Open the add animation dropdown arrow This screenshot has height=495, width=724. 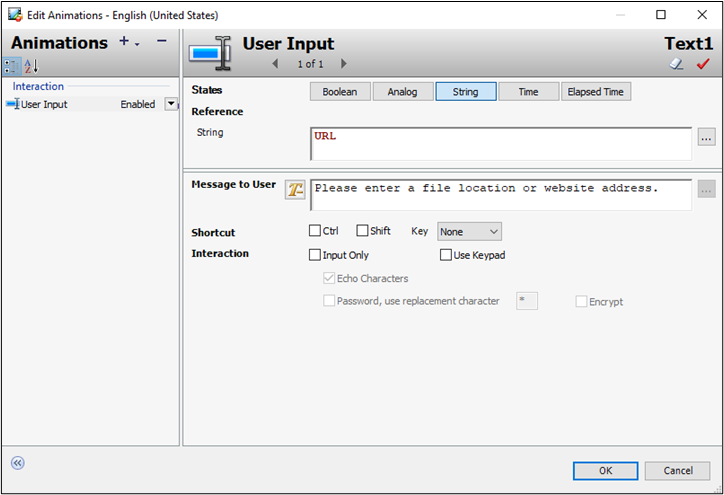coord(137,44)
